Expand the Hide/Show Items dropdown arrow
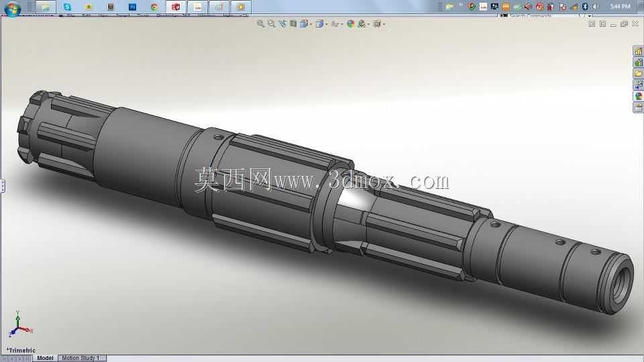The width and height of the screenshot is (644, 362). coord(341,24)
